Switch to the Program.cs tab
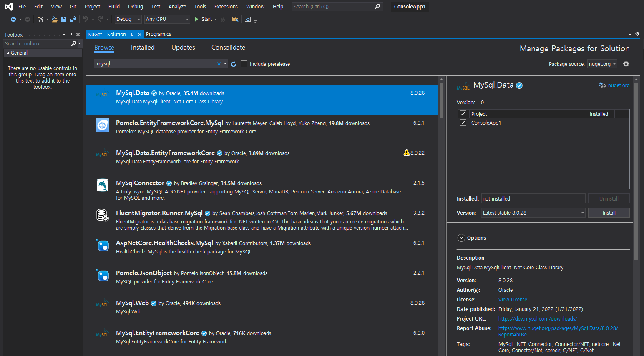Viewport: 644px width, 356px height. coord(158,34)
